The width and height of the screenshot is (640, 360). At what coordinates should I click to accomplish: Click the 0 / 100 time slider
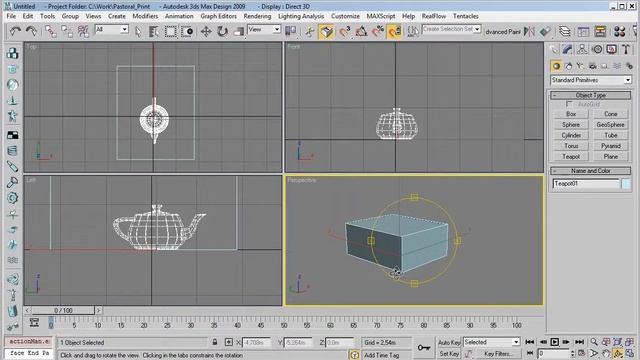click(63, 311)
